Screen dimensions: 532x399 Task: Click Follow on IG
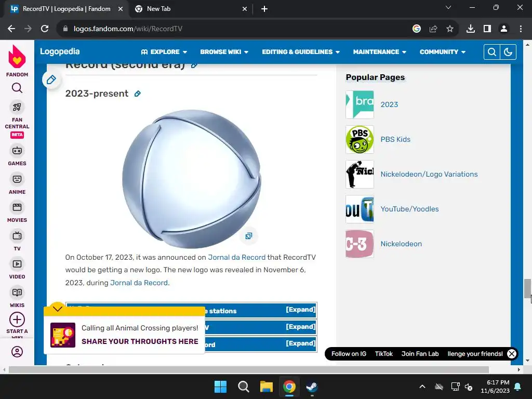[349, 354]
